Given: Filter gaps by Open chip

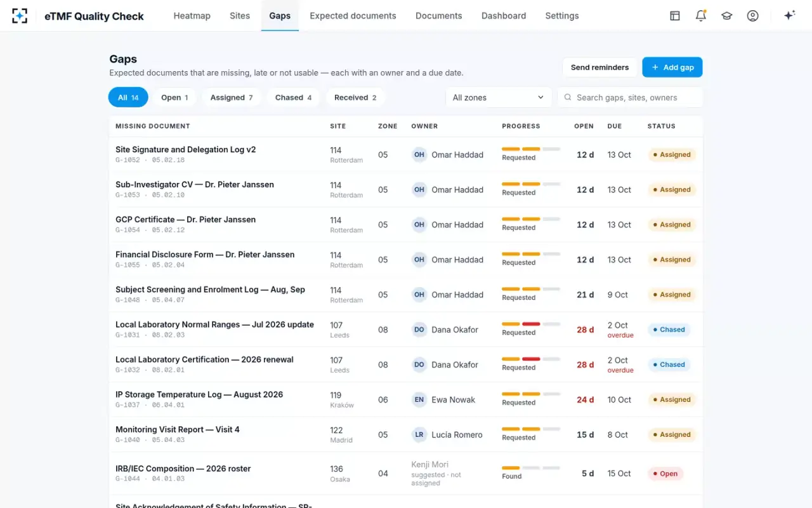Looking at the screenshot, I should click(174, 98).
